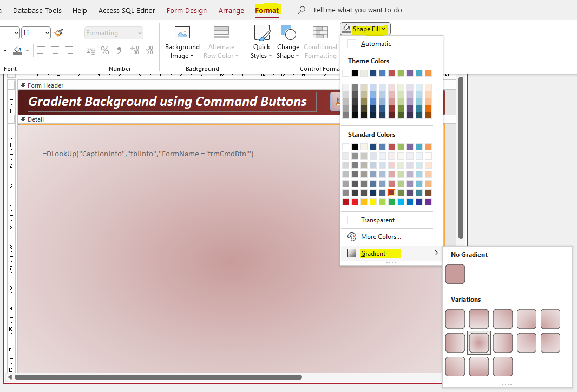Click the Increase Decimals icon
Screen dimensions: 577x392
pos(135,50)
